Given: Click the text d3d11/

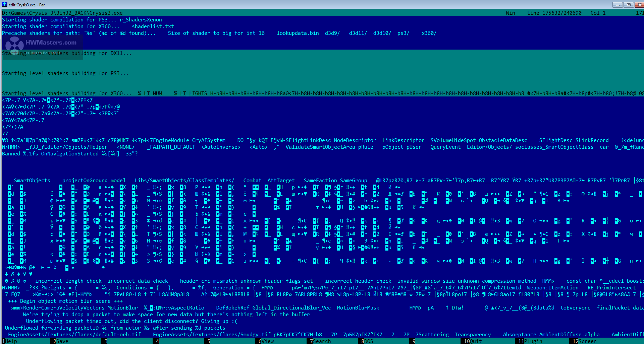Looking at the screenshot, I should tap(358, 33).
